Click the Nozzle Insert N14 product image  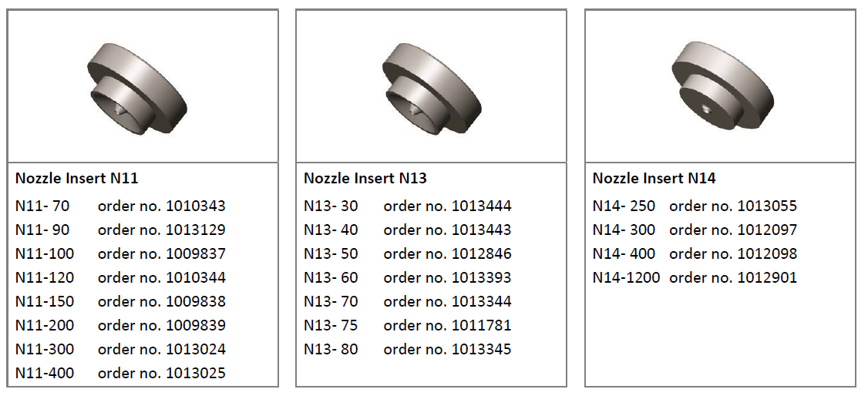722,86
